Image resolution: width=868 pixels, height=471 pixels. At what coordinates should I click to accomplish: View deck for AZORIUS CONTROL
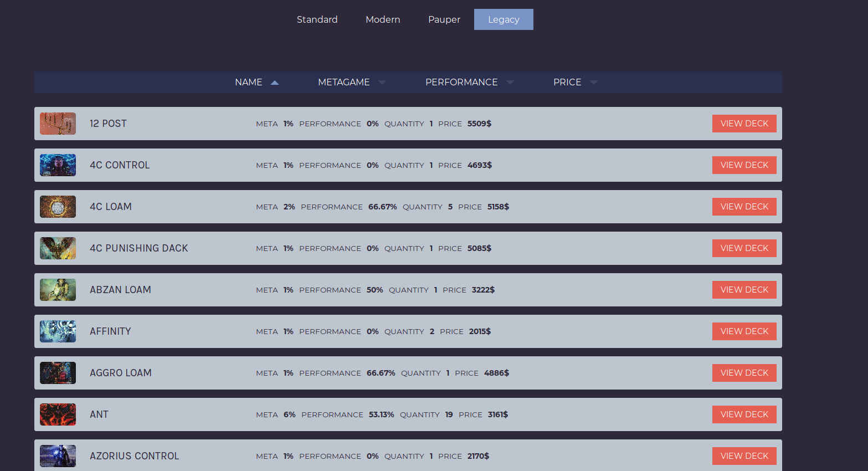pyautogui.click(x=744, y=456)
